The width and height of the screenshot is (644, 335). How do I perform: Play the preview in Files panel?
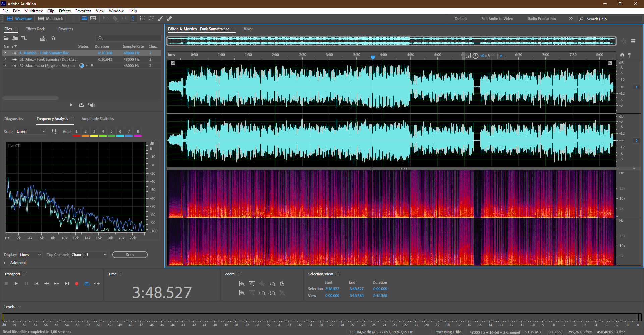tap(71, 105)
